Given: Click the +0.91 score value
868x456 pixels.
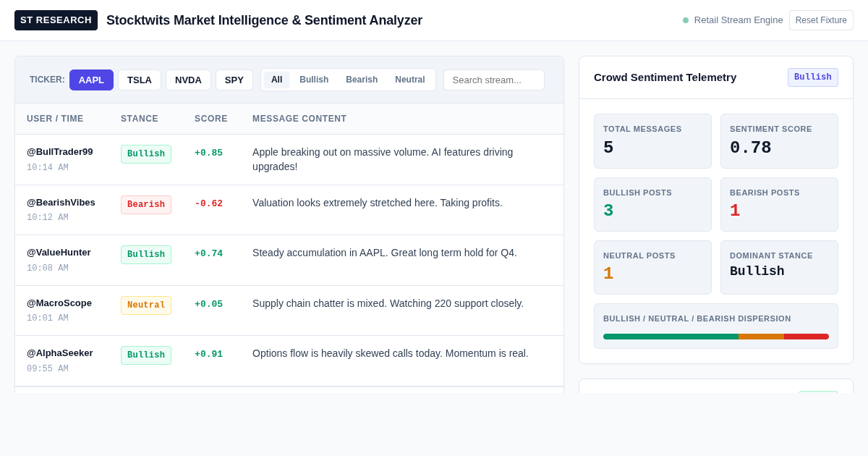Looking at the screenshot, I should click(x=209, y=355).
